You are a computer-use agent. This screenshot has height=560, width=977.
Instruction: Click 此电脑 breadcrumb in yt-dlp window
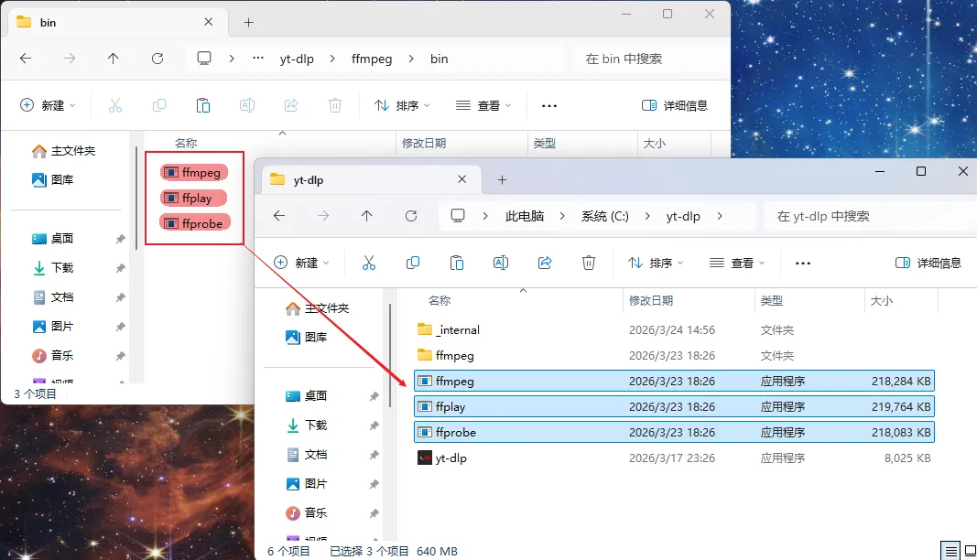click(525, 216)
